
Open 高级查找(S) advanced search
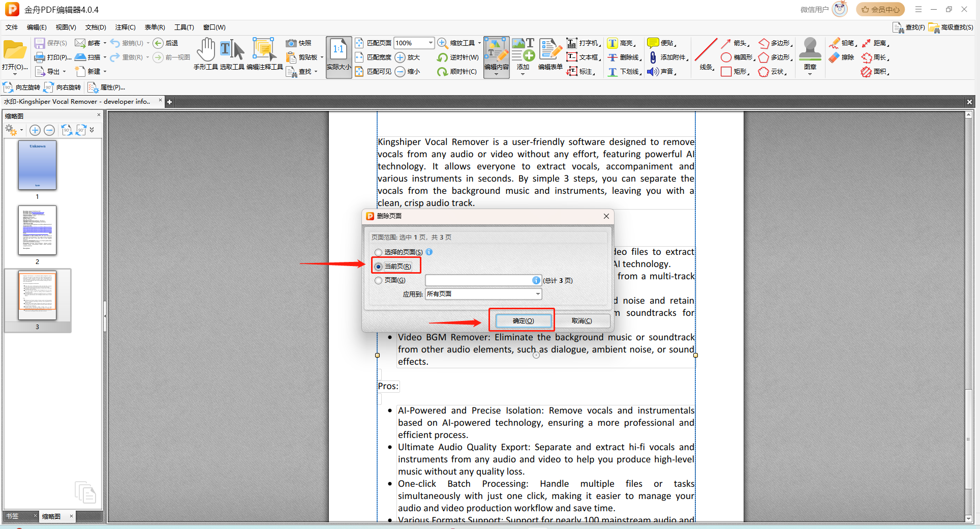tap(951, 27)
